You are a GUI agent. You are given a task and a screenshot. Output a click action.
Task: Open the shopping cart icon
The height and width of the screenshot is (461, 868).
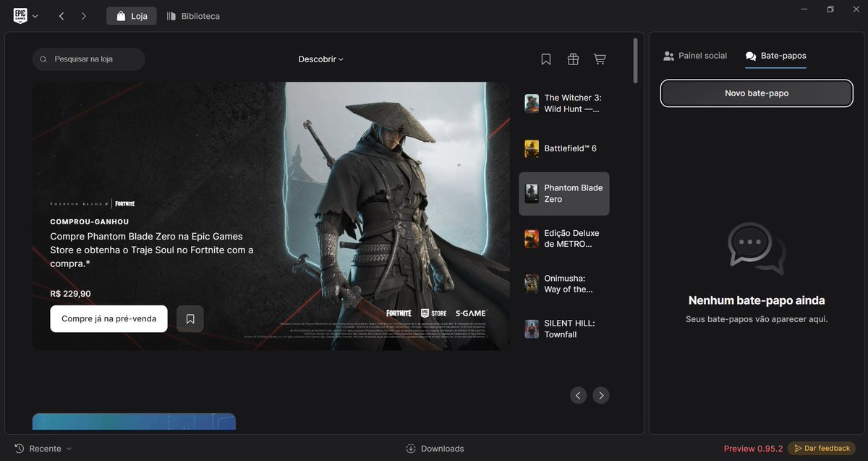[x=600, y=59]
